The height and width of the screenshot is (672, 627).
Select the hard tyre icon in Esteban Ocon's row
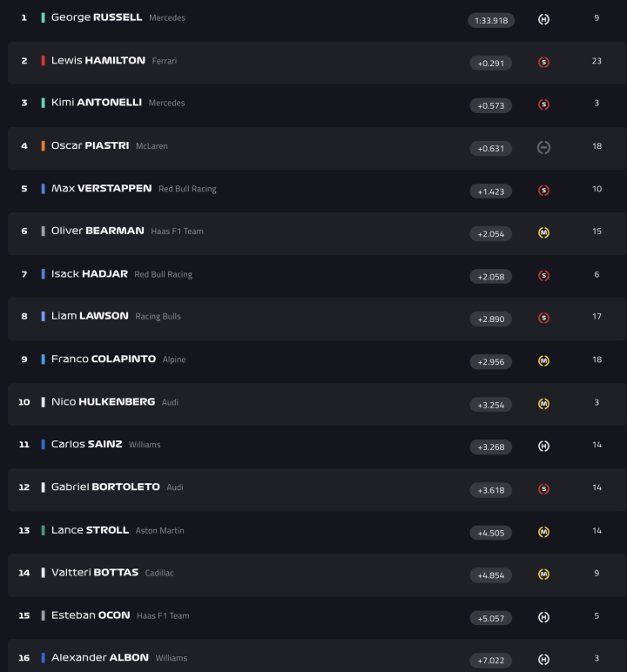(x=543, y=616)
